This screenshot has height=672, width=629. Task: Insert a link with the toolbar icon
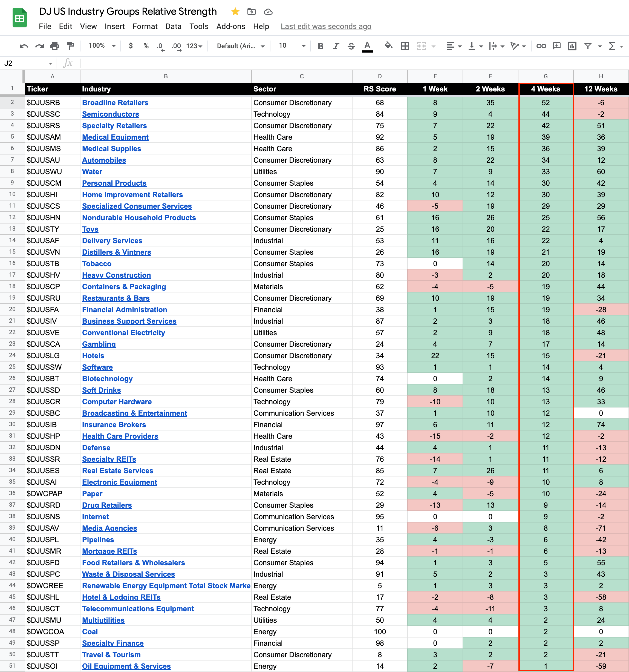pyautogui.click(x=541, y=46)
